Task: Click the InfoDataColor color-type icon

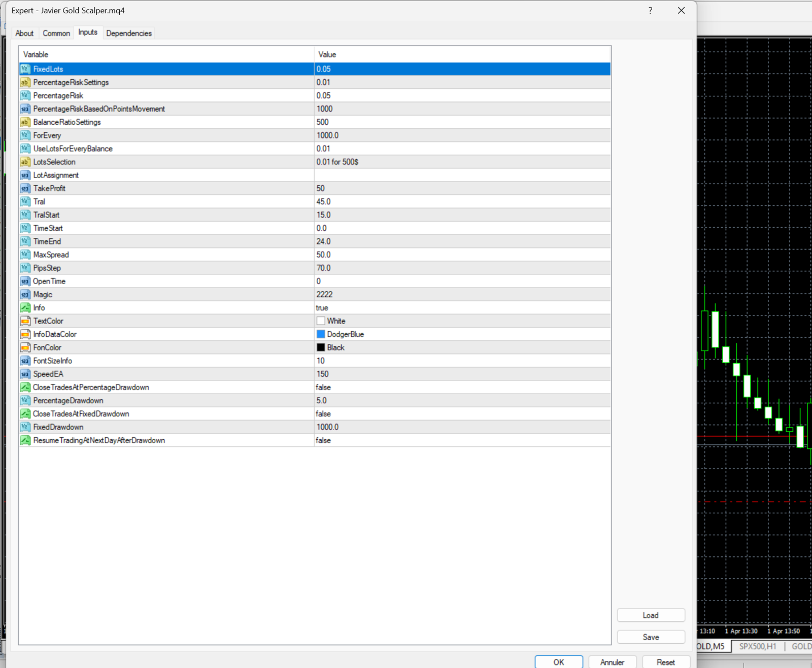Action: point(25,334)
